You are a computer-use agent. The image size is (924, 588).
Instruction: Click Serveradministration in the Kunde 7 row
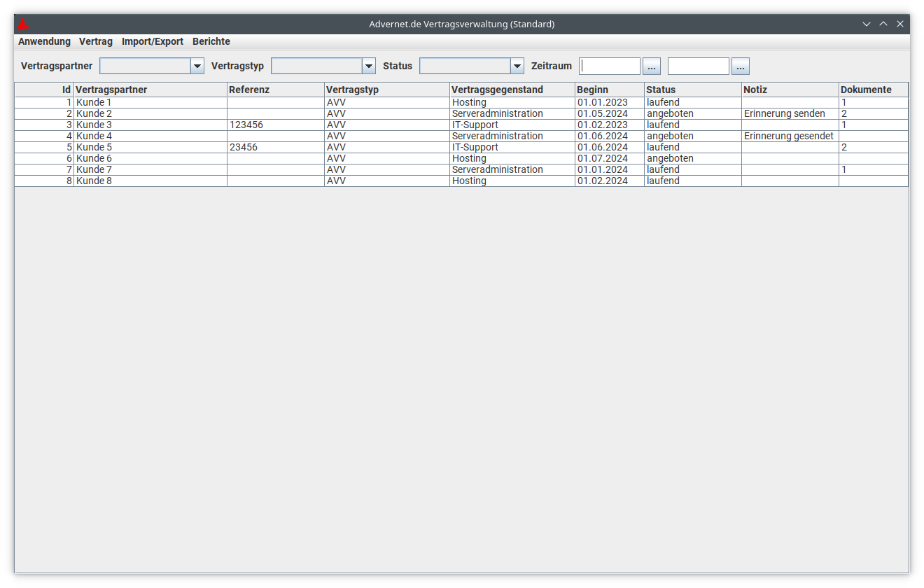[x=498, y=169]
